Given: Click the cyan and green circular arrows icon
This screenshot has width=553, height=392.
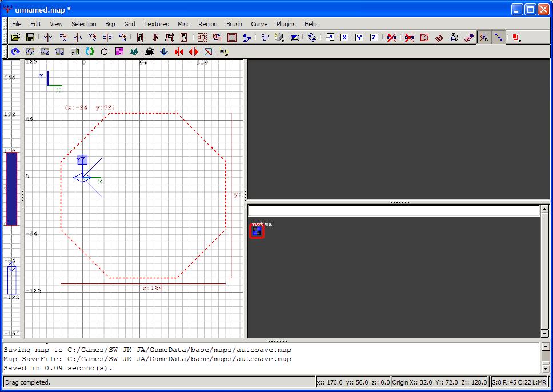Looking at the screenshot, I should pos(90,52).
